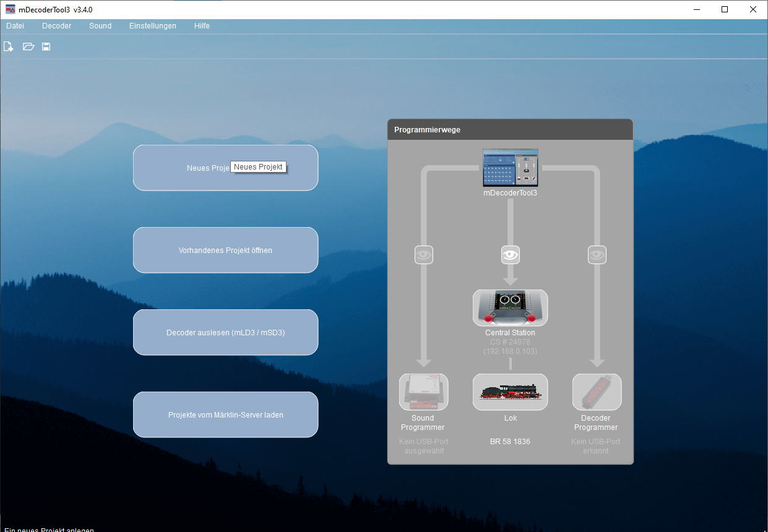Image resolution: width=768 pixels, height=532 pixels.
Task: Click the (192.168.0.103) IP address text
Action: coord(510,351)
